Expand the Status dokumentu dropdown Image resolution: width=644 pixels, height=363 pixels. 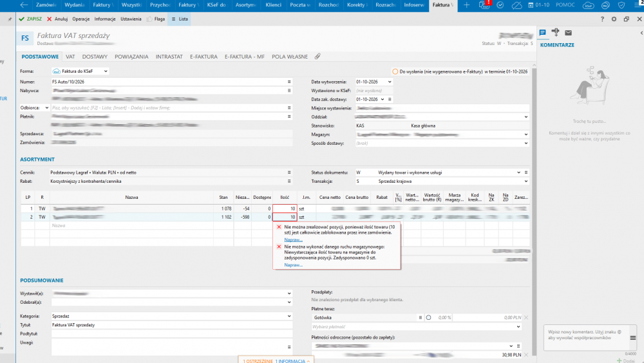pyautogui.click(x=518, y=172)
